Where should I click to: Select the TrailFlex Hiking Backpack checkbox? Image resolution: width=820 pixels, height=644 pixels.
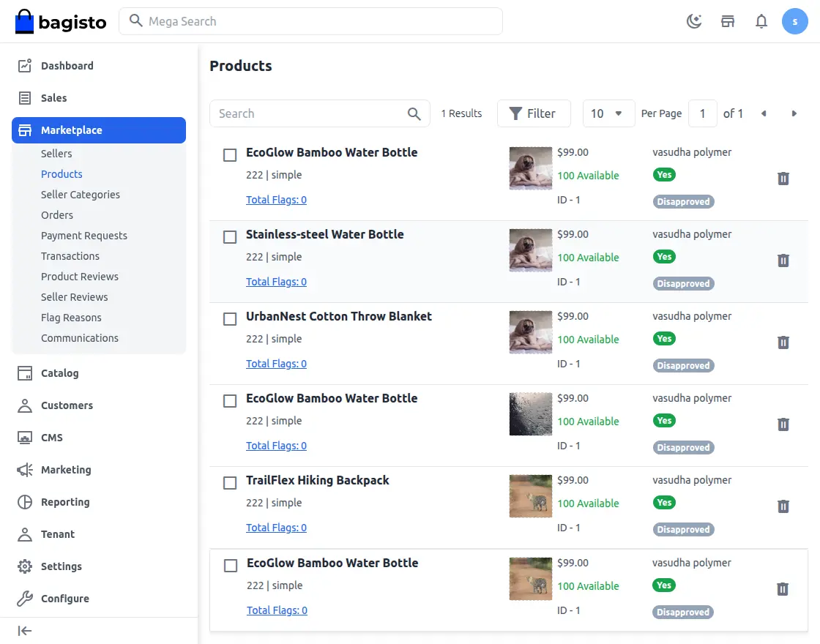click(x=230, y=483)
